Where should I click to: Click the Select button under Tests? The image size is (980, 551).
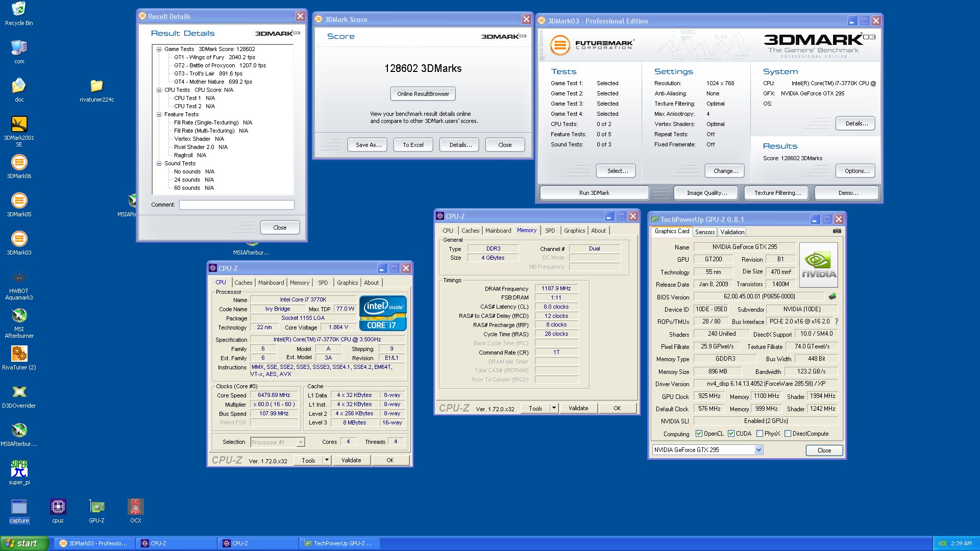(616, 171)
